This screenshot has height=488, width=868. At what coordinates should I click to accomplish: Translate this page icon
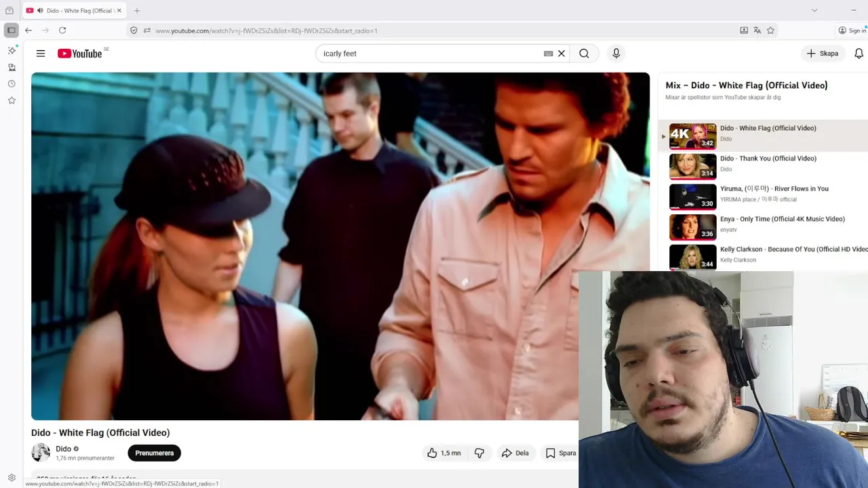pos(757,30)
